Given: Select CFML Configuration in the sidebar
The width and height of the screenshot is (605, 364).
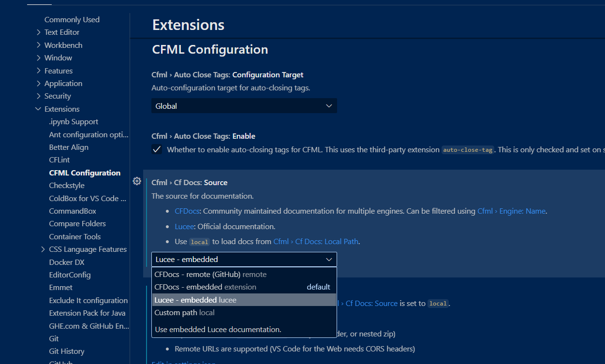Looking at the screenshot, I should [85, 173].
